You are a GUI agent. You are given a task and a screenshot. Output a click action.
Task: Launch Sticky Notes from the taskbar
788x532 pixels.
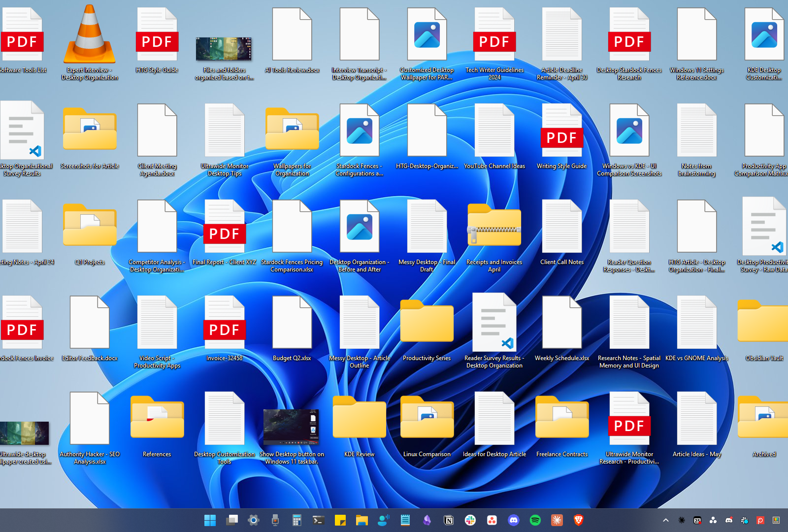point(340,520)
